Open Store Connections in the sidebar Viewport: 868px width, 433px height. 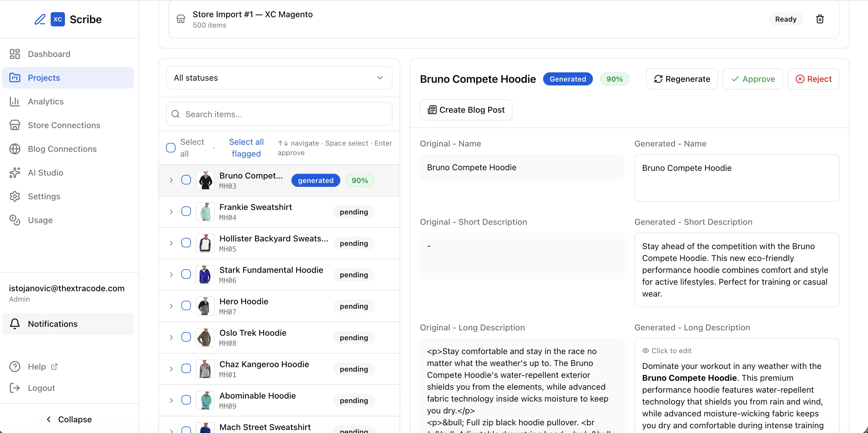[64, 125]
